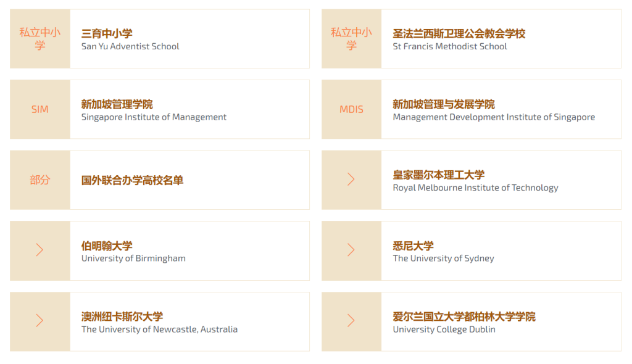This screenshot has width=632, height=364.
Task: Click the text Singapore Institute of Management
Action: (x=154, y=117)
